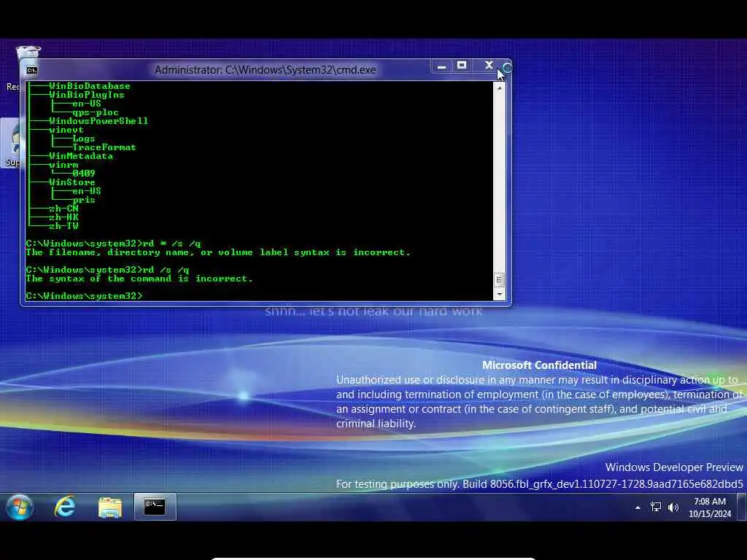
Task: Click the TraceFormat entry in output
Action: coord(104,147)
